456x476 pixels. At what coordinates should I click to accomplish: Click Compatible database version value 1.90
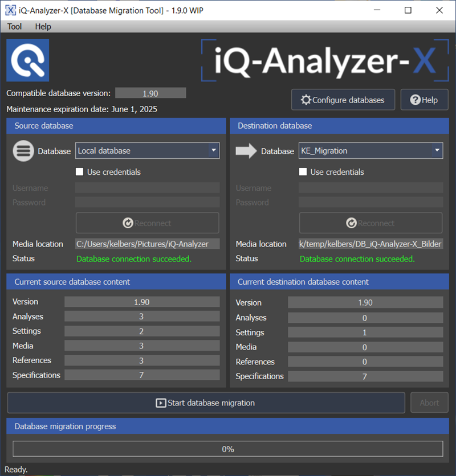click(150, 93)
